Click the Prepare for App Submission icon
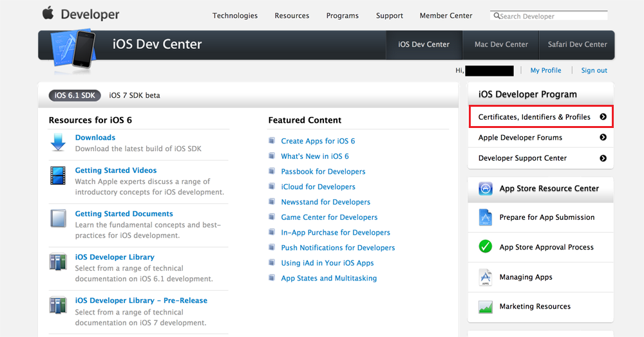This screenshot has width=644, height=337. (x=486, y=217)
